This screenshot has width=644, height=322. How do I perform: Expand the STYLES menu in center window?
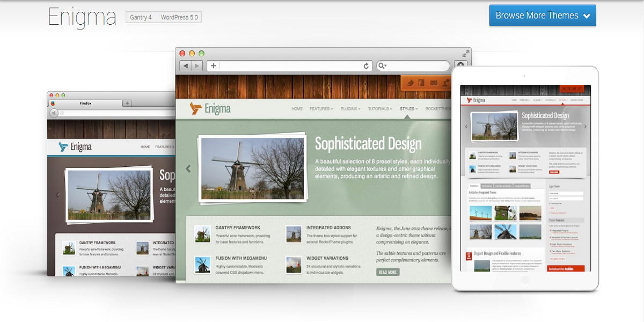pos(408,109)
